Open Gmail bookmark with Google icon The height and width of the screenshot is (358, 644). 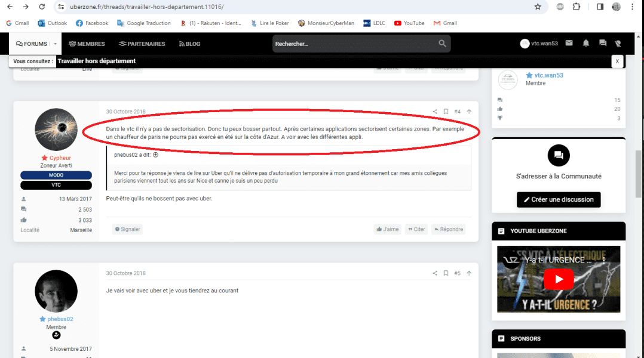pos(17,23)
